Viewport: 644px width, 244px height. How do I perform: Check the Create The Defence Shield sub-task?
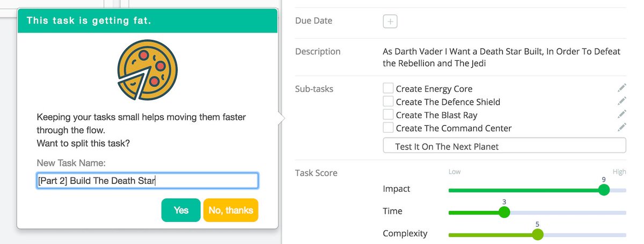(x=388, y=101)
